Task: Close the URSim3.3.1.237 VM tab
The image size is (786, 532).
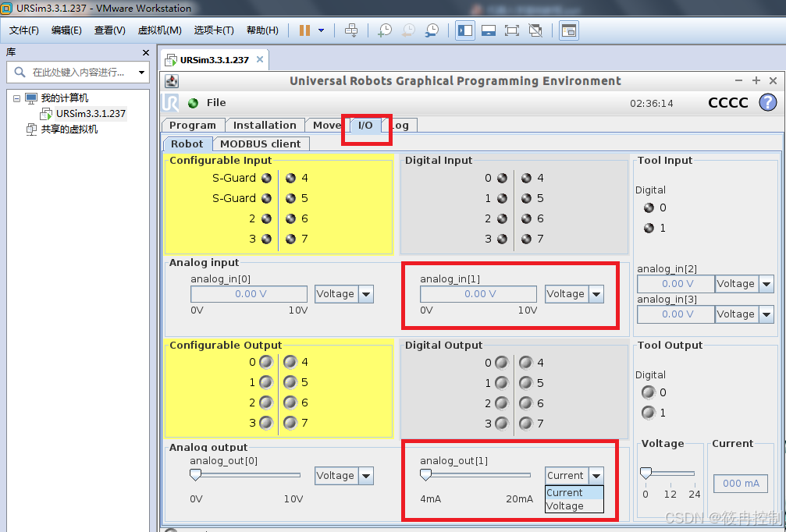Action: tap(260, 59)
